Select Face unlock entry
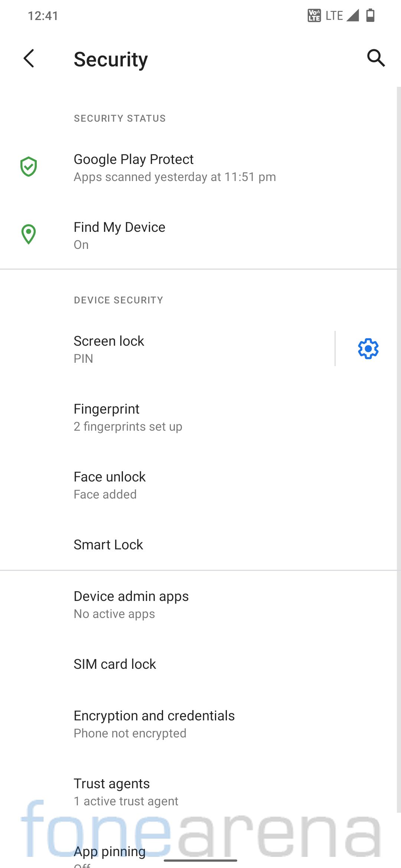The image size is (401, 868). point(110,485)
